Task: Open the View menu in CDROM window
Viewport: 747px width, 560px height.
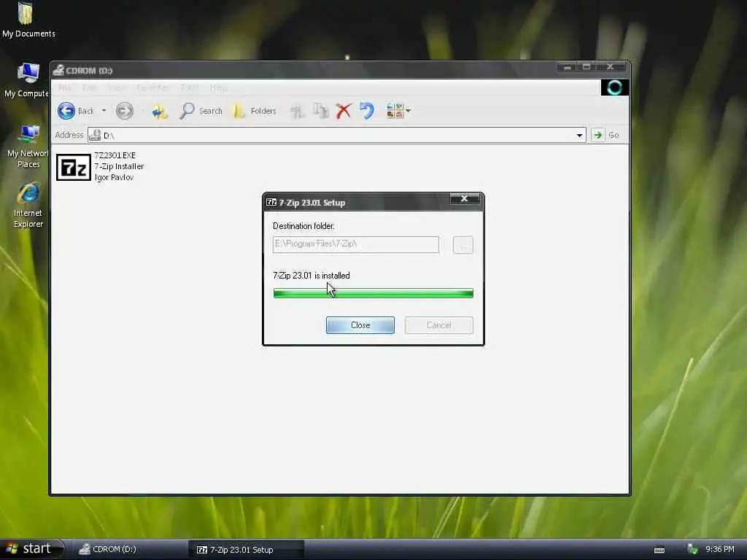Action: [116, 87]
